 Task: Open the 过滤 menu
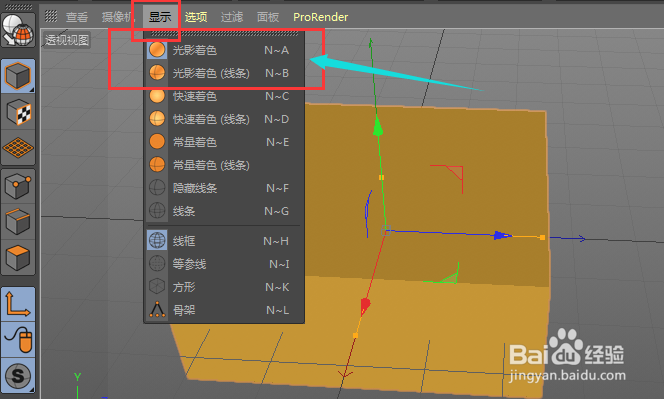(x=232, y=17)
